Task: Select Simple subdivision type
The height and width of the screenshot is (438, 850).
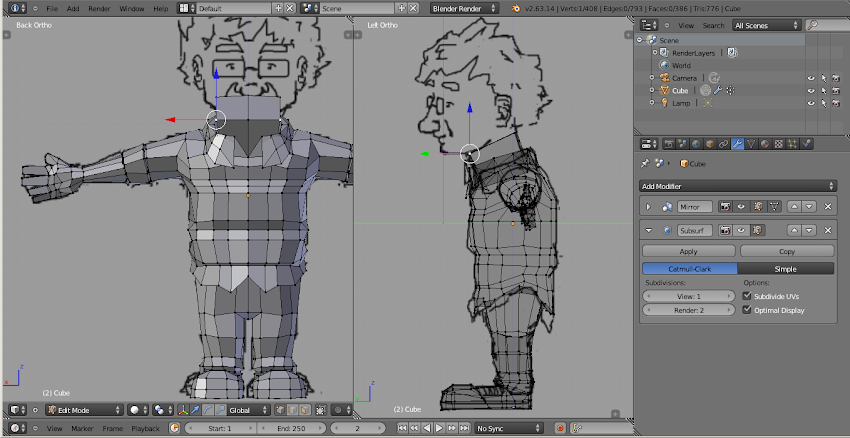Action: click(x=785, y=268)
